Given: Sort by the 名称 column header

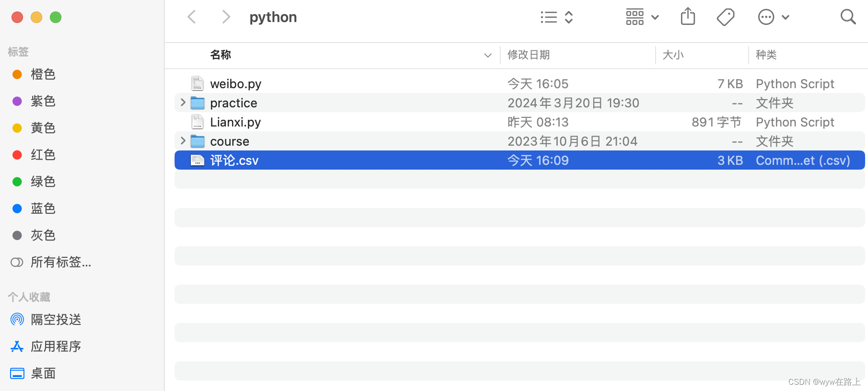Looking at the screenshot, I should 221,55.
